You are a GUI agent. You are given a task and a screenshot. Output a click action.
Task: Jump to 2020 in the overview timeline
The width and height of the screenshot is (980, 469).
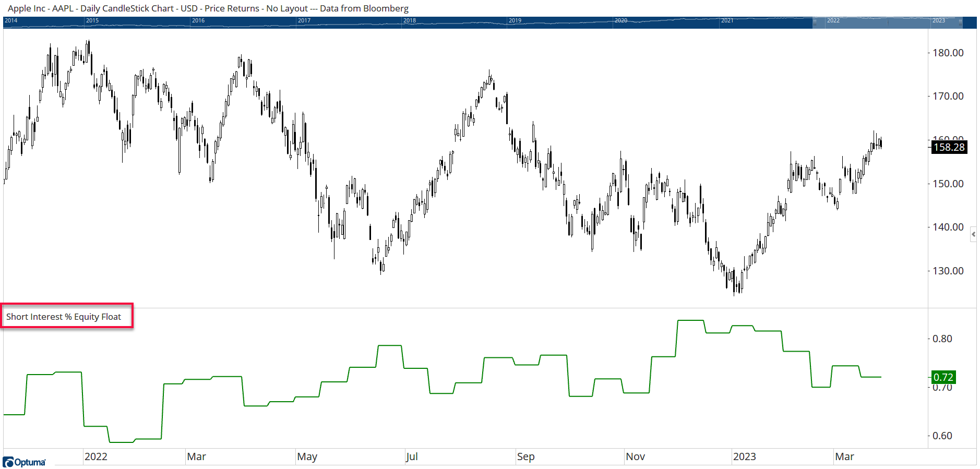[x=621, y=20]
